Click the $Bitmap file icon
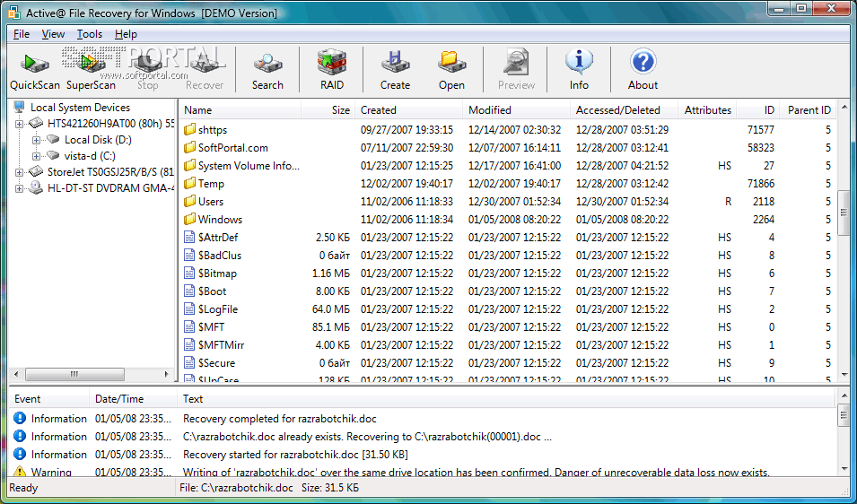857x504 pixels. point(189,273)
